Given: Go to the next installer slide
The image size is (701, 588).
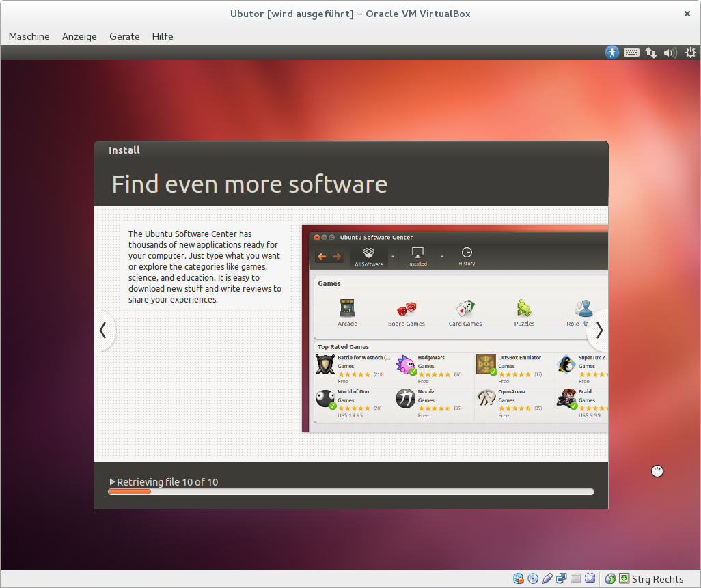Looking at the screenshot, I should [599, 331].
